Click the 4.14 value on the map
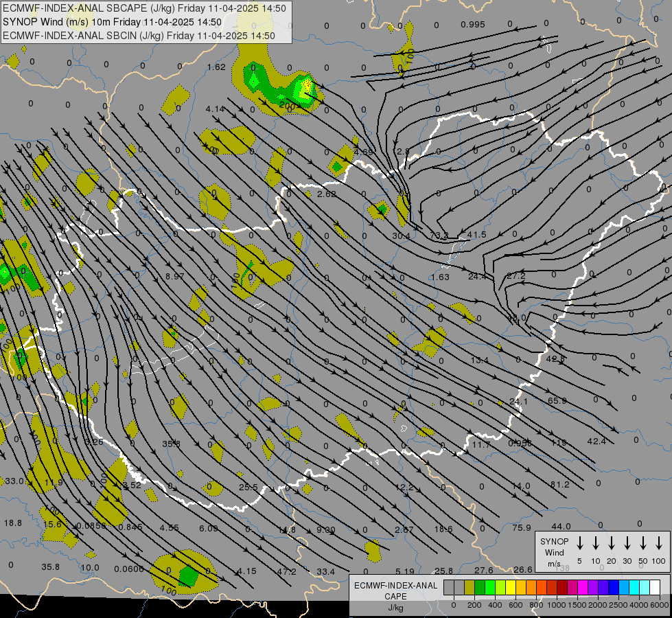The image size is (672, 618). [215, 109]
